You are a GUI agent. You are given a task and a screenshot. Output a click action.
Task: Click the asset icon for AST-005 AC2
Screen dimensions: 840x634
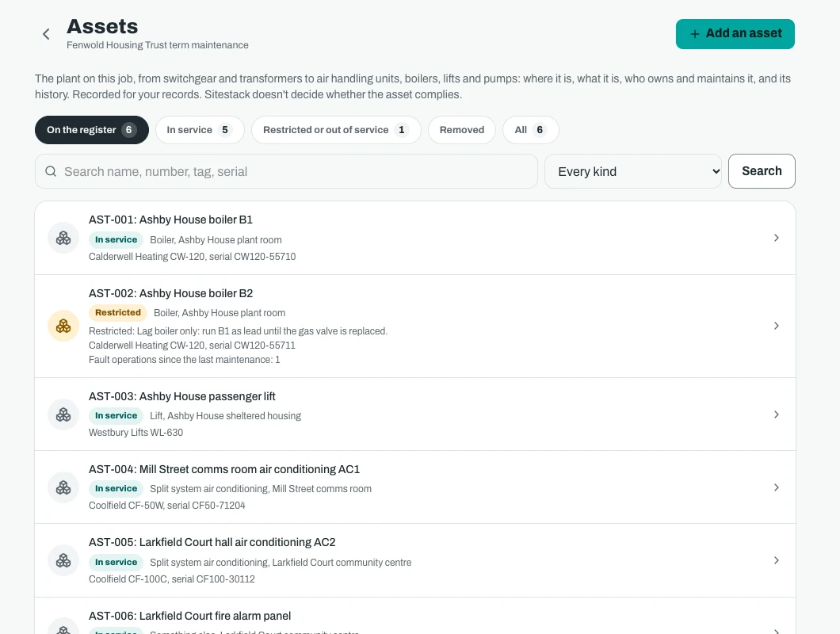[x=63, y=560]
